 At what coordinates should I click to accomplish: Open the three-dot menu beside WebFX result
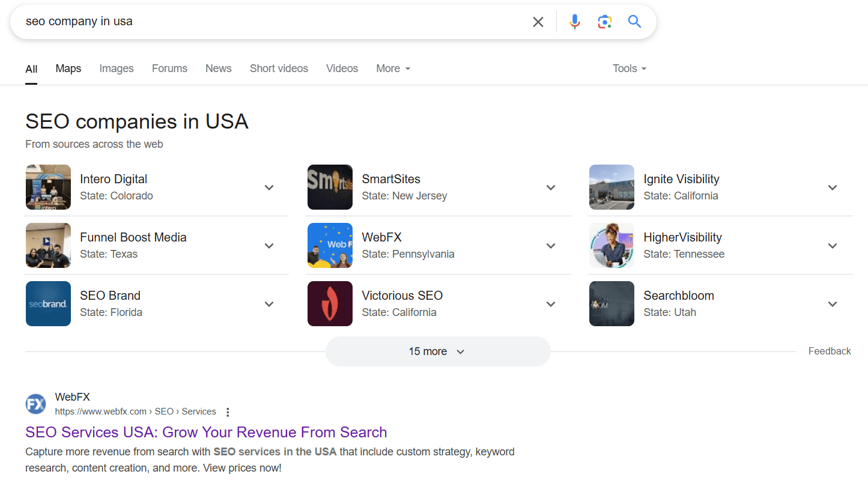click(x=228, y=412)
